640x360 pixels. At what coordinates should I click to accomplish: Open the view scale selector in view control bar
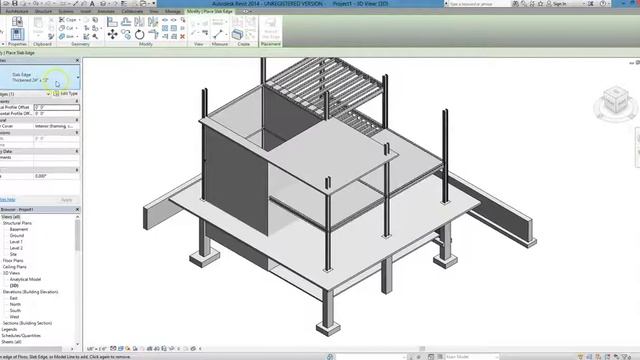[x=96, y=349]
